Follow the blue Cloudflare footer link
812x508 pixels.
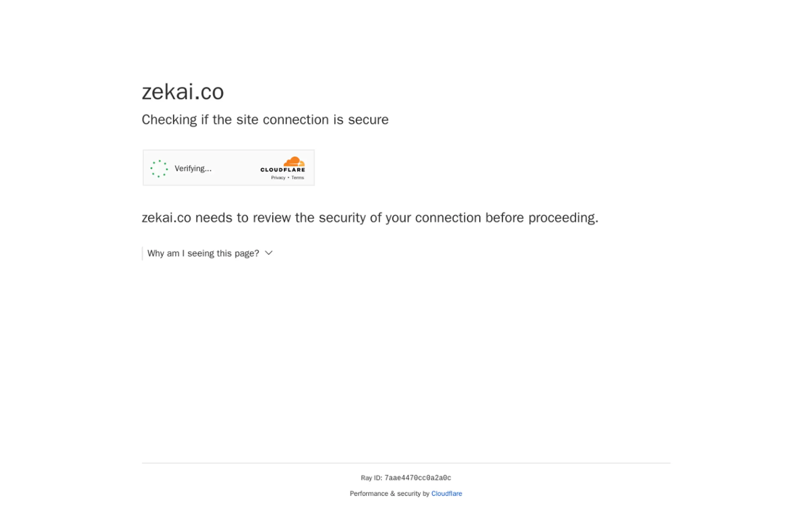coord(447,494)
